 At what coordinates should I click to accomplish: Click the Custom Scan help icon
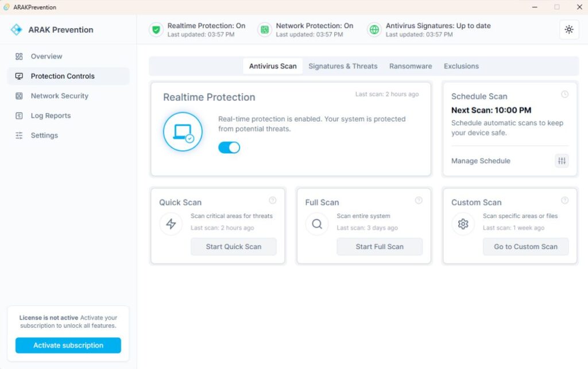(564, 200)
